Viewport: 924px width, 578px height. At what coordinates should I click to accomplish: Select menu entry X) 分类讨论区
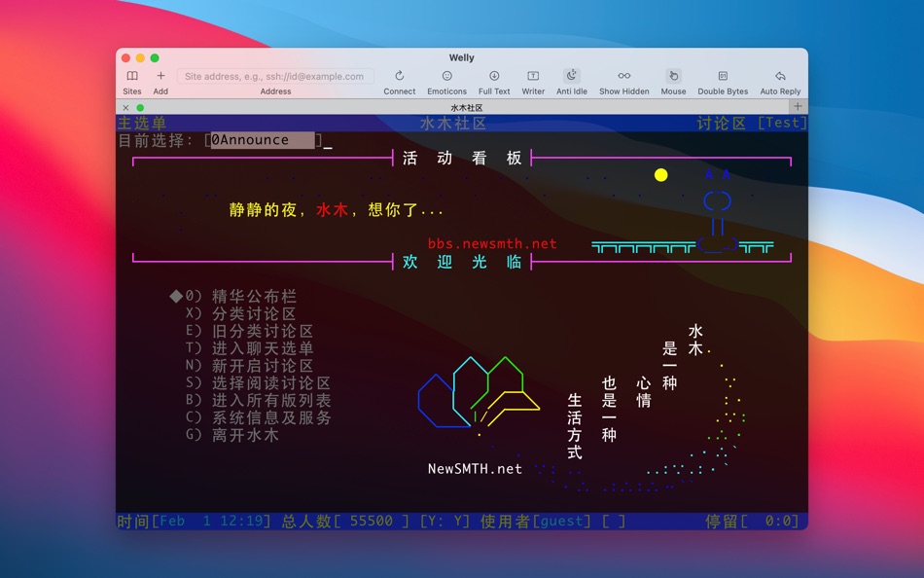(x=240, y=313)
